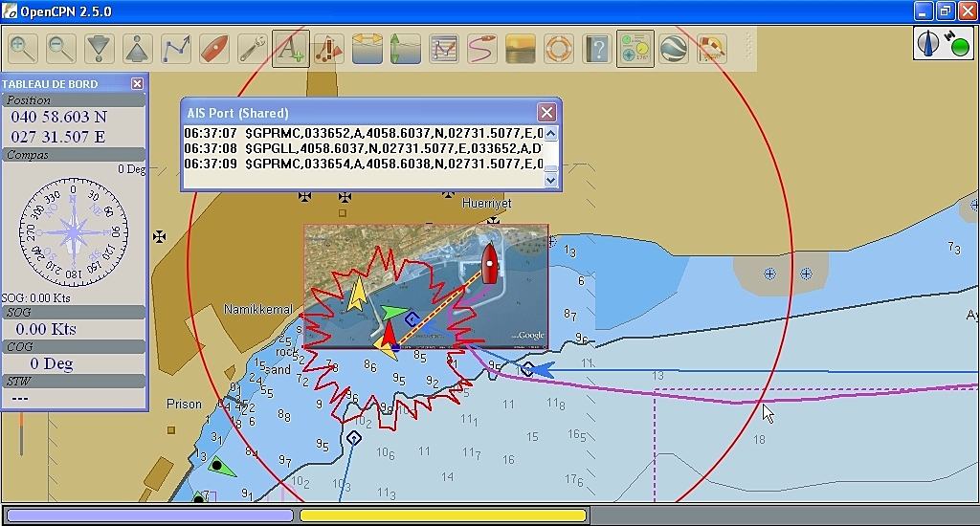
Task: Click the Namikkemal place label on the chart
Action: pos(258,309)
